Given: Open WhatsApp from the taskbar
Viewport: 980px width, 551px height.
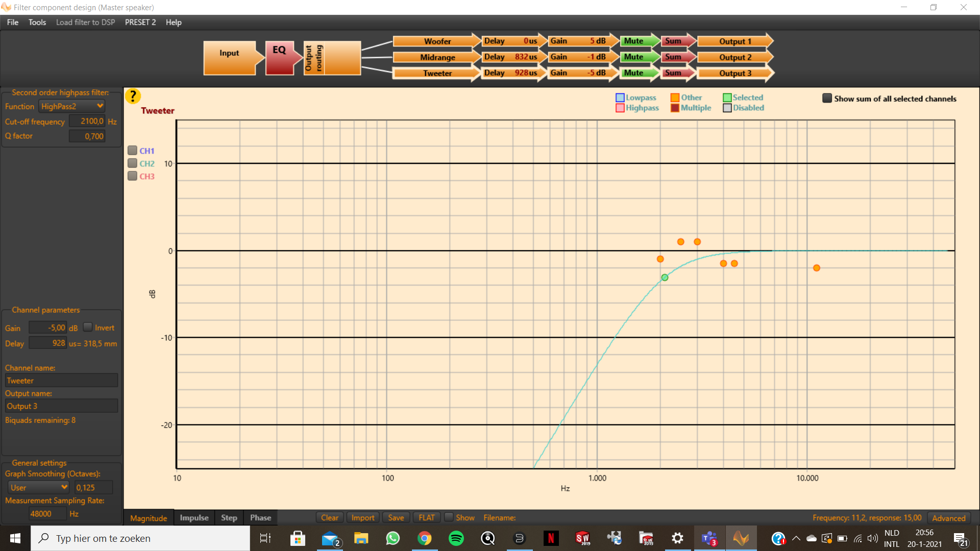Looking at the screenshot, I should tap(393, 538).
